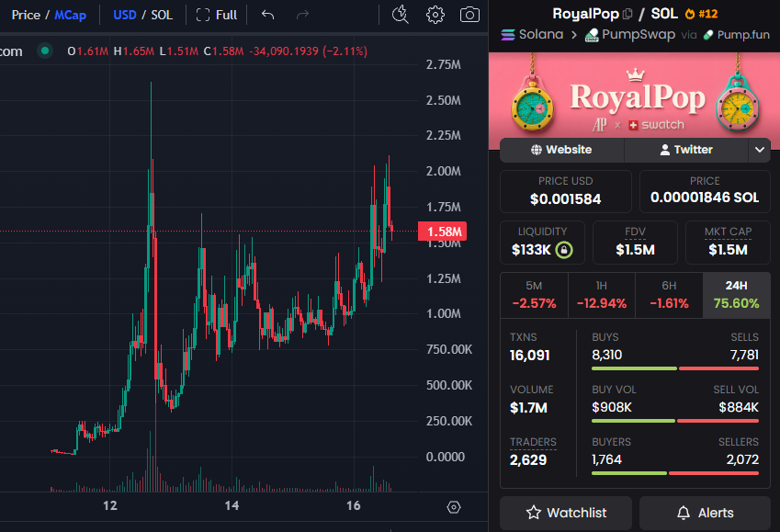The height and width of the screenshot is (532, 780).
Task: Open price Alerts
Action: pyautogui.click(x=705, y=513)
